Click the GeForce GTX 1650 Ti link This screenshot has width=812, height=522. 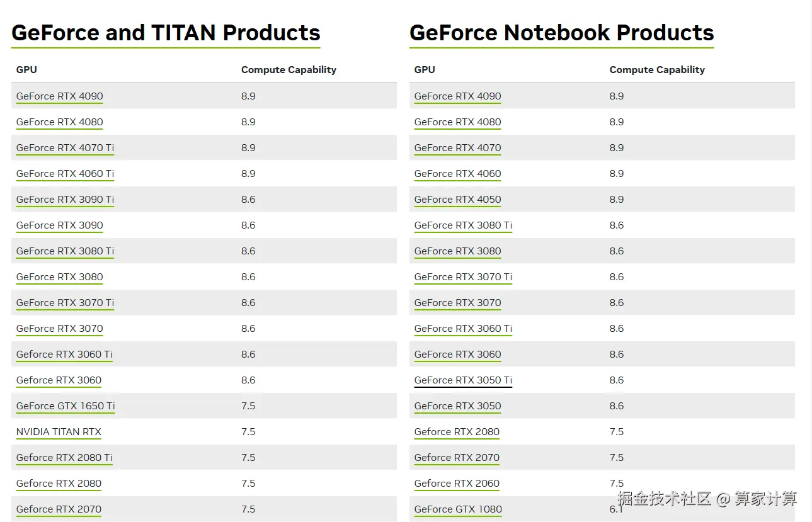66,406
